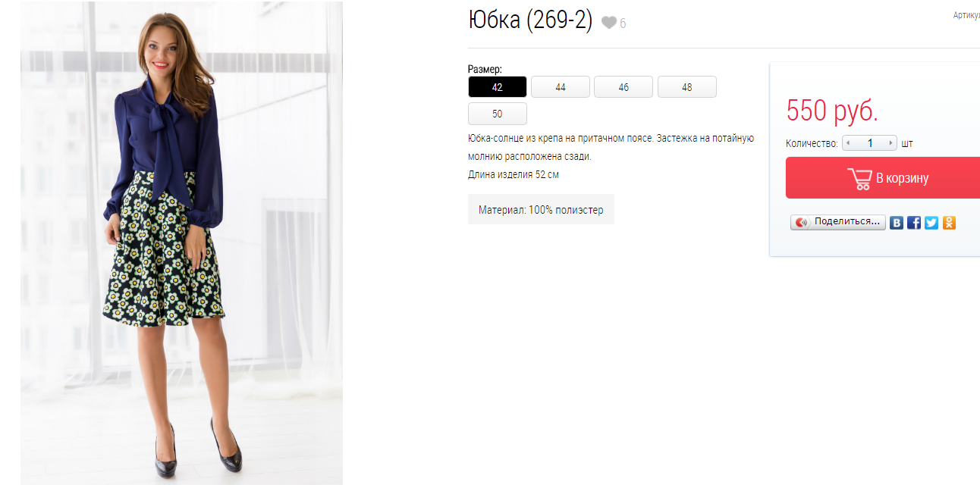
Task: Open the Поделиться share menu
Action: [x=838, y=222]
